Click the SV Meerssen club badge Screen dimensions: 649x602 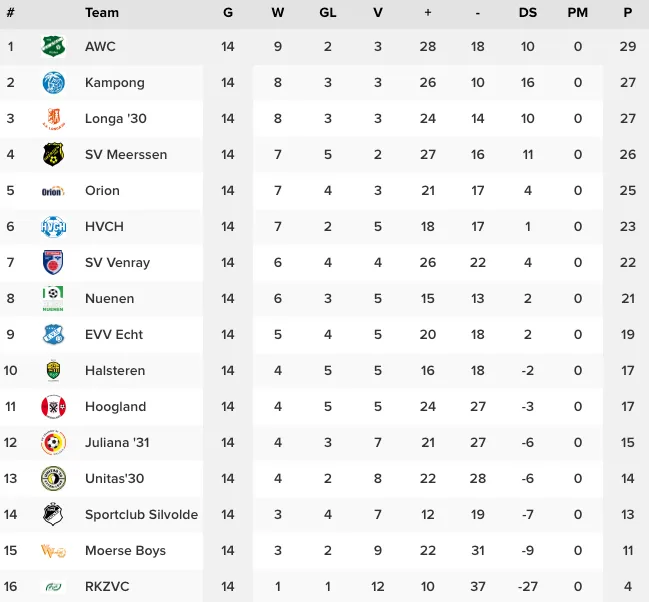(53, 155)
